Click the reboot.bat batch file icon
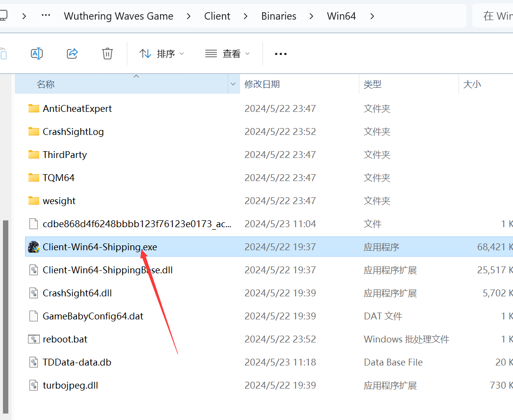This screenshot has width=513, height=420. click(x=33, y=339)
